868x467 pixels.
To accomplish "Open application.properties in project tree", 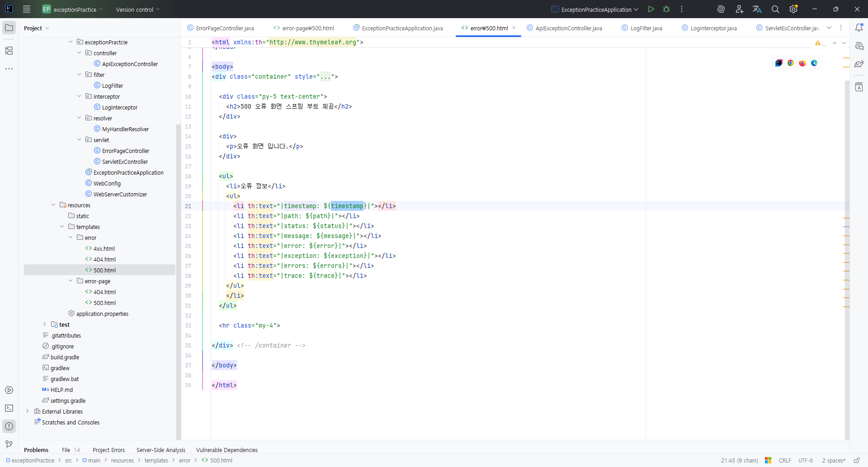I will (x=102, y=314).
